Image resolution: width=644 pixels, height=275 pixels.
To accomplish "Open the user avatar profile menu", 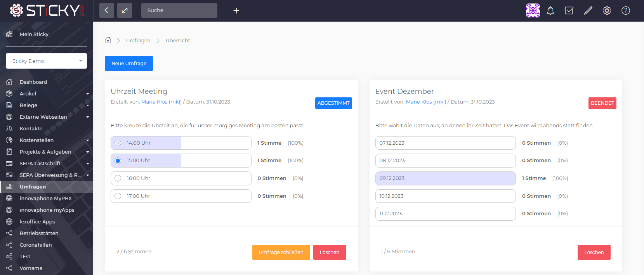I will click(533, 10).
